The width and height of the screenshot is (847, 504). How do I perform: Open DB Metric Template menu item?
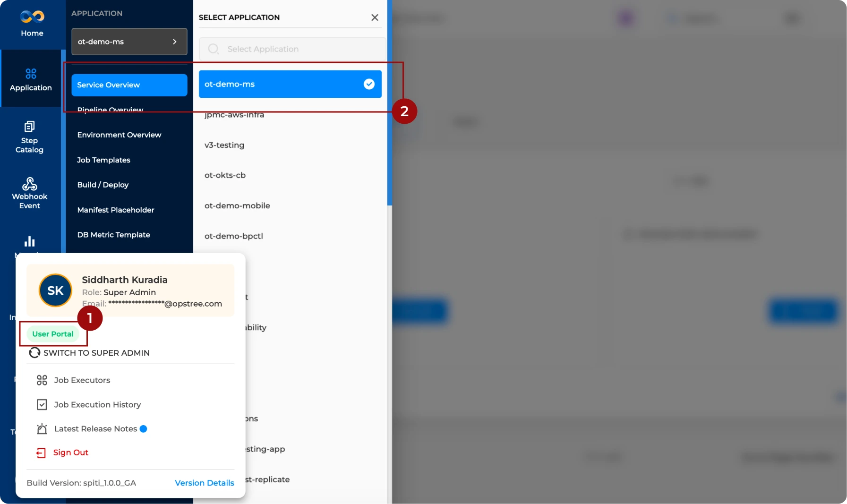pos(113,235)
